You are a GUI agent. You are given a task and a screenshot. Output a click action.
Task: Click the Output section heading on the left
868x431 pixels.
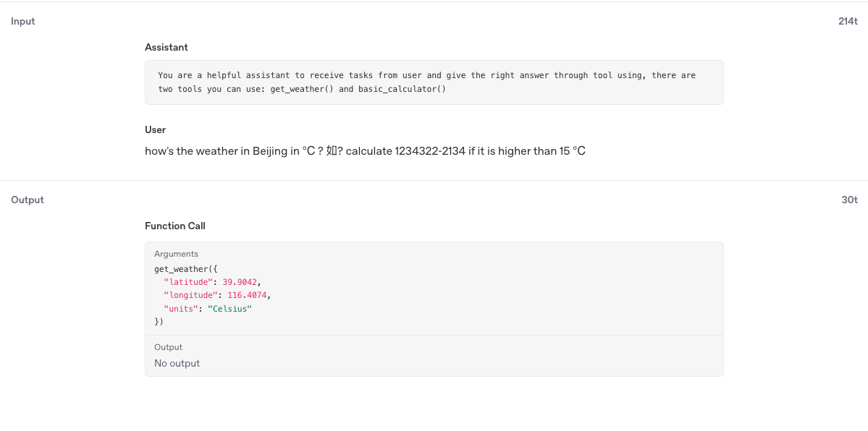28,200
